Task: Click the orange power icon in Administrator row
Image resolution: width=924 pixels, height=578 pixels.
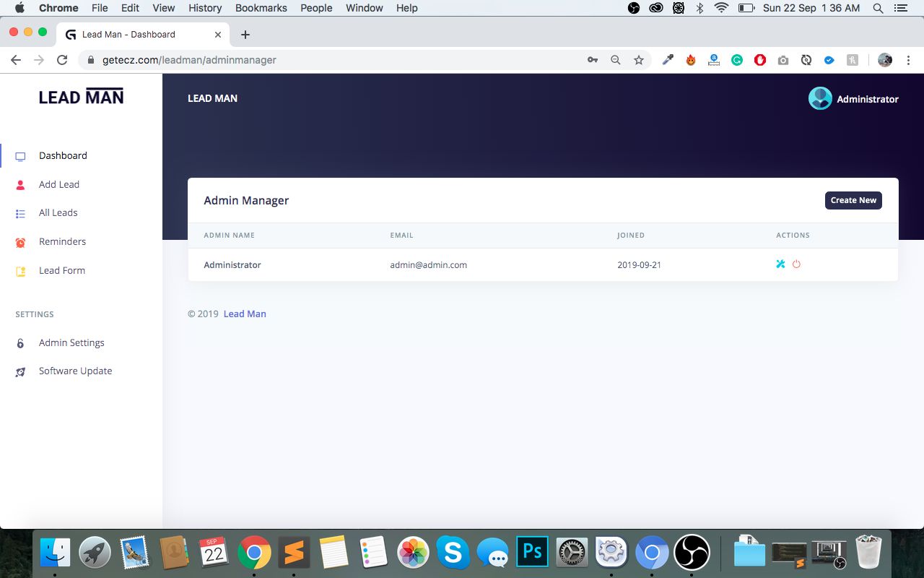Action: pyautogui.click(x=796, y=264)
